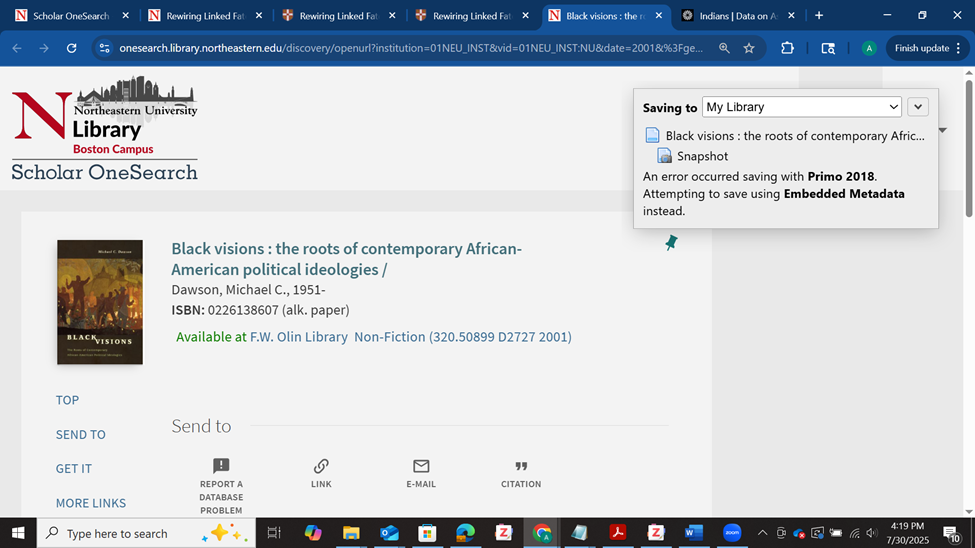Open Task View on the taskbar

[x=274, y=533]
